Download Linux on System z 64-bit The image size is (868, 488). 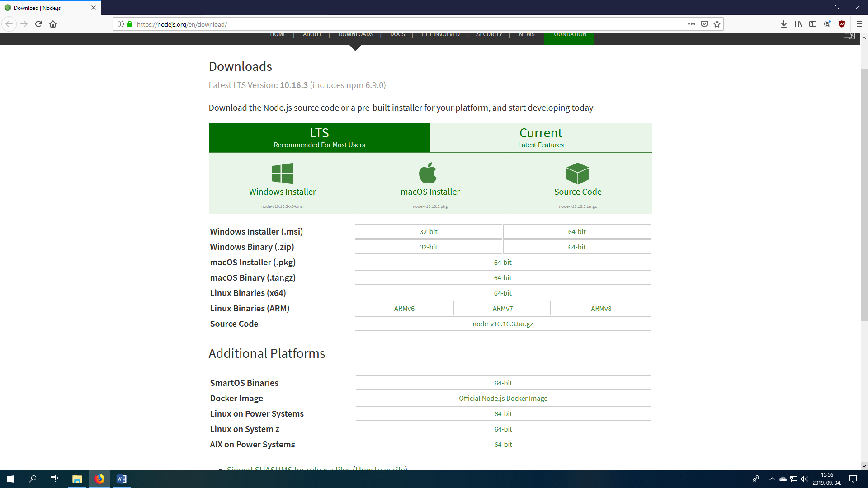503,429
